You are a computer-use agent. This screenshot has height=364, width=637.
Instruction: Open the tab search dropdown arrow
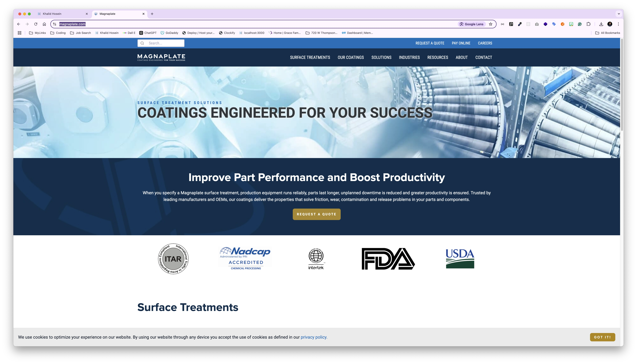tap(619, 14)
